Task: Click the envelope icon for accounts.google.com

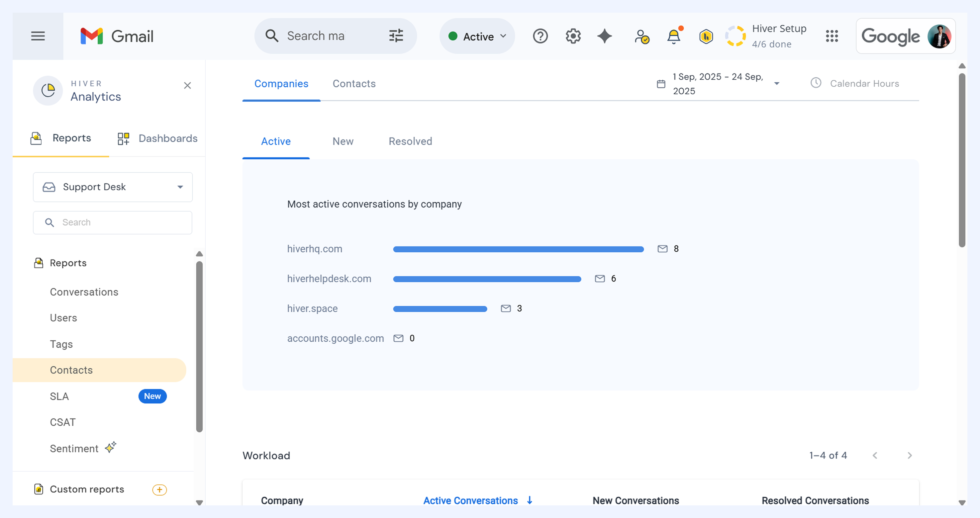Action: click(398, 338)
